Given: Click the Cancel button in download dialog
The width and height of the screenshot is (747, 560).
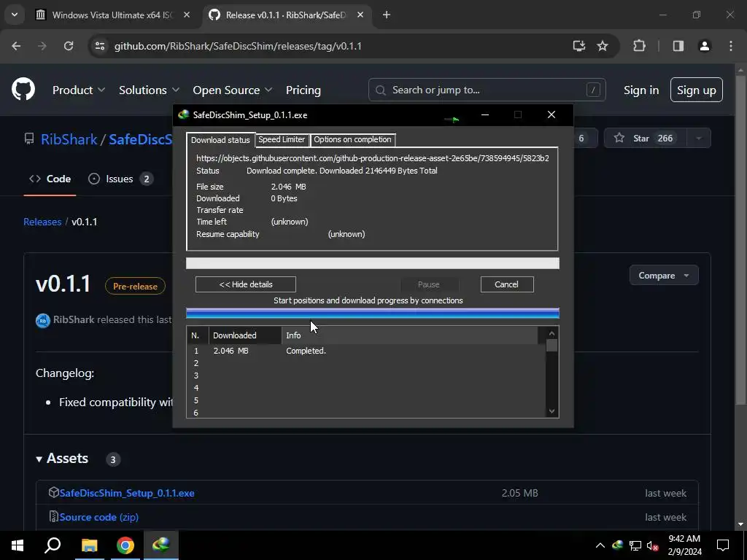Looking at the screenshot, I should pos(507,284).
